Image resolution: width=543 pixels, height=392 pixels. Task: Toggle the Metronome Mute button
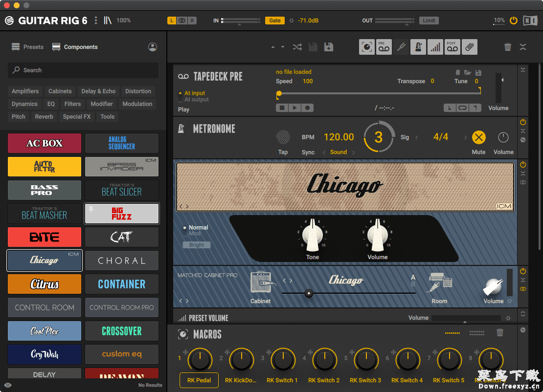479,137
